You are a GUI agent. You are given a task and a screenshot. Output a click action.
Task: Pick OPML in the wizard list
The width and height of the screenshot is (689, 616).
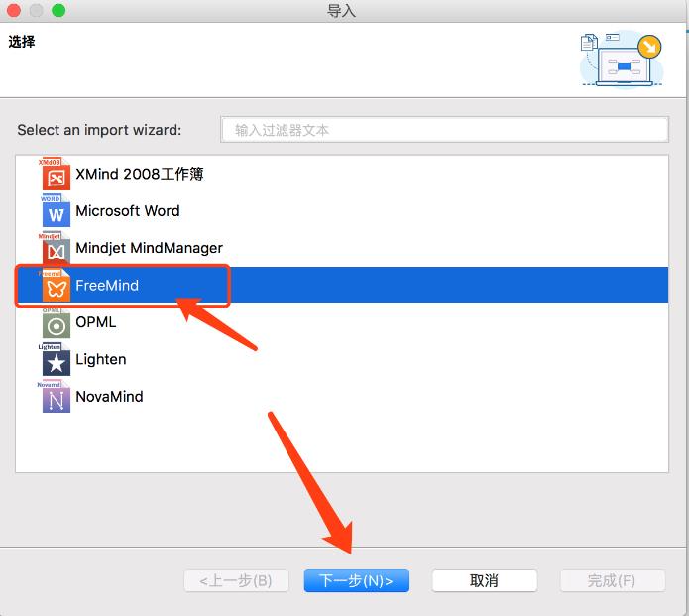96,322
